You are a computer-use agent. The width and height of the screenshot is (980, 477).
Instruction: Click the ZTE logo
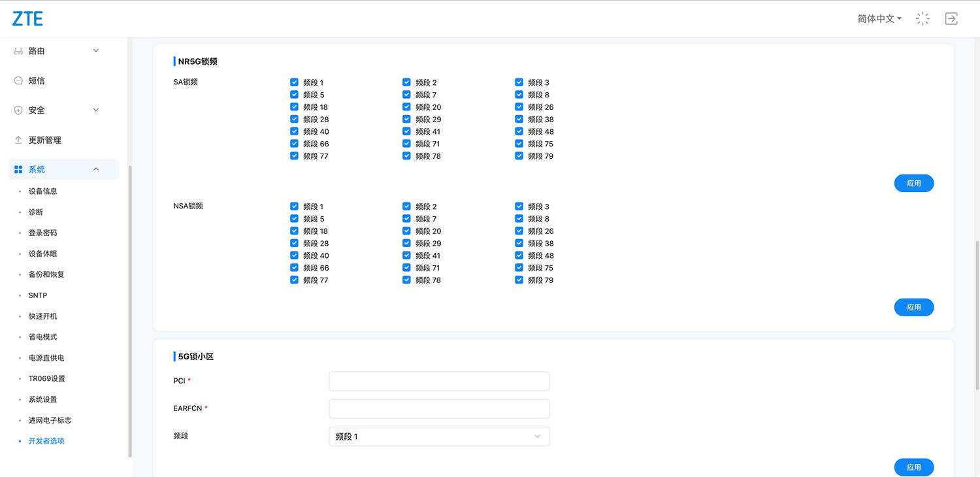pos(27,19)
